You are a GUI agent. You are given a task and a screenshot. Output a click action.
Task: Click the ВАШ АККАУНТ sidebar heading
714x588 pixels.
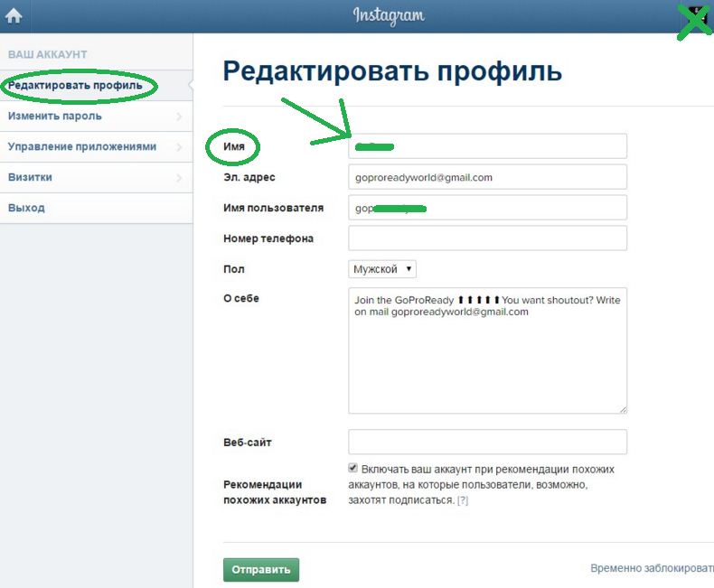[x=47, y=54]
